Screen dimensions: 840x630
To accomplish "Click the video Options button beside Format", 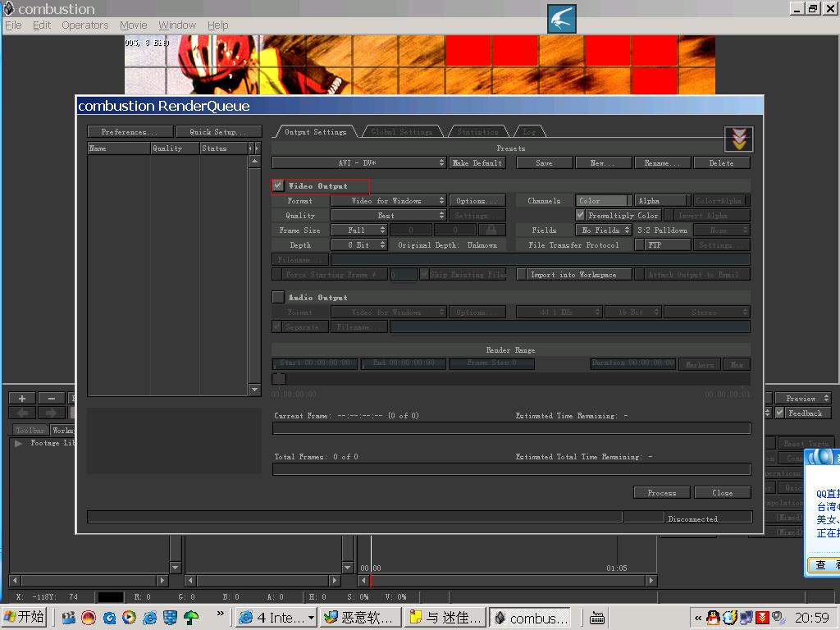I will click(477, 200).
